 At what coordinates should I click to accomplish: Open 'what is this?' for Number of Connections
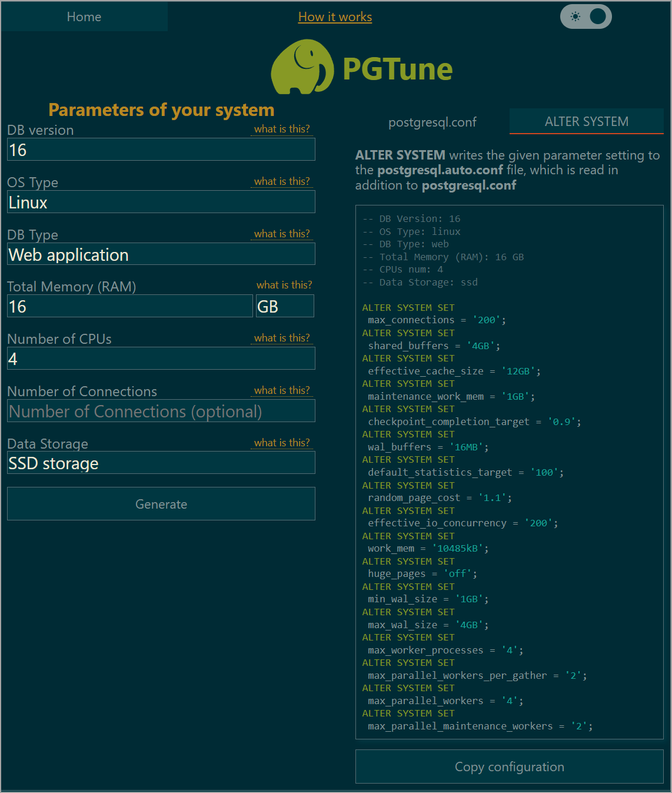point(282,390)
